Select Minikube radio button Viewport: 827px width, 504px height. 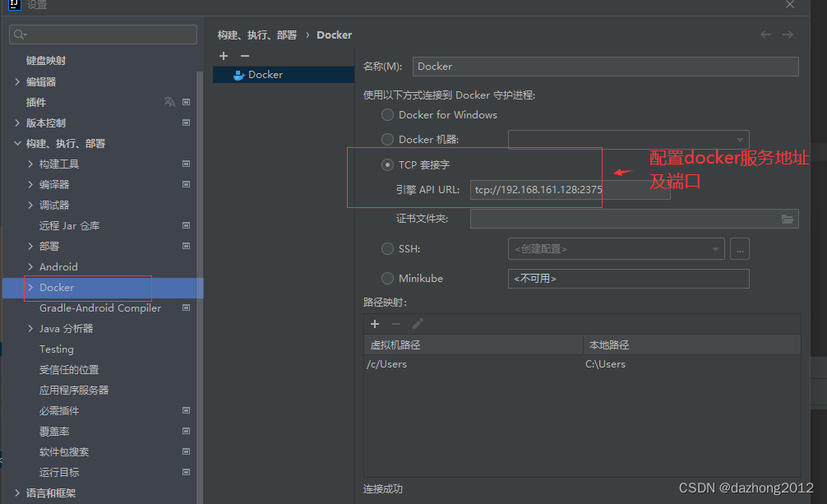click(388, 278)
